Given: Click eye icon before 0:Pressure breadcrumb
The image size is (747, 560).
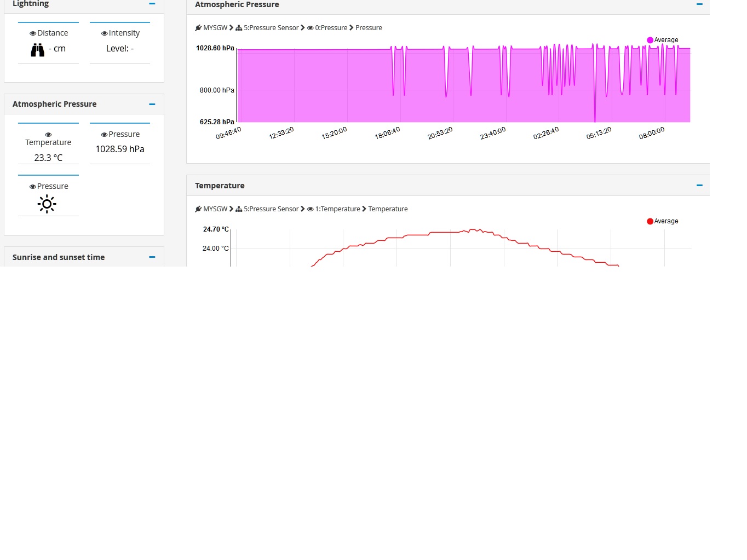Looking at the screenshot, I should (310, 28).
